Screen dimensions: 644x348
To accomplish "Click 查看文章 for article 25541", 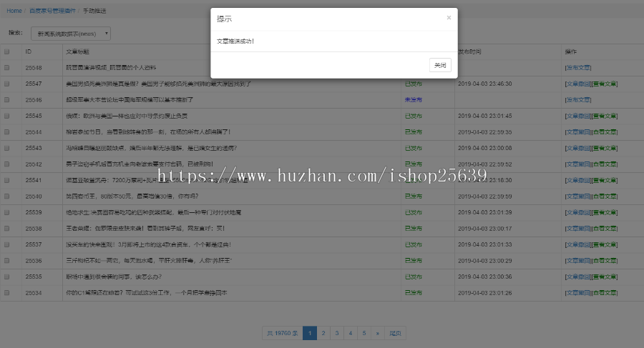I will tap(605, 180).
